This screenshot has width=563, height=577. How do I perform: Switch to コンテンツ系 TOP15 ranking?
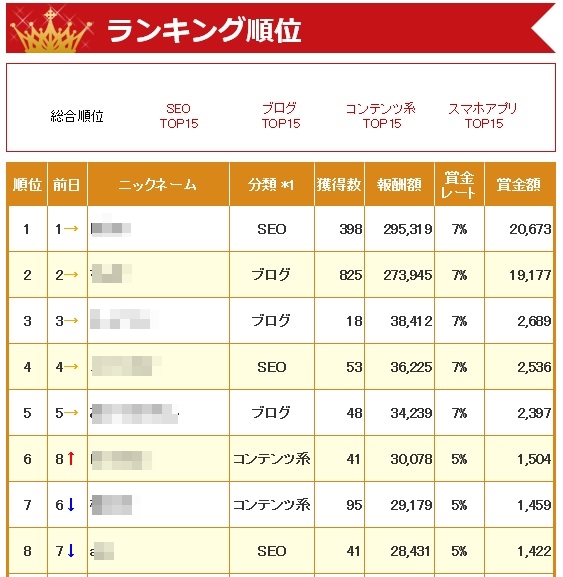tap(382, 116)
